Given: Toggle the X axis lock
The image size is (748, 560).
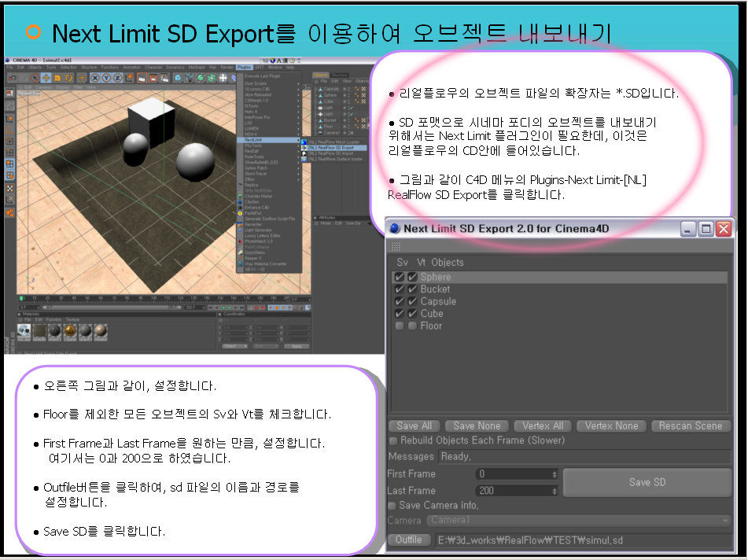Looking at the screenshot, I should [x=95, y=78].
